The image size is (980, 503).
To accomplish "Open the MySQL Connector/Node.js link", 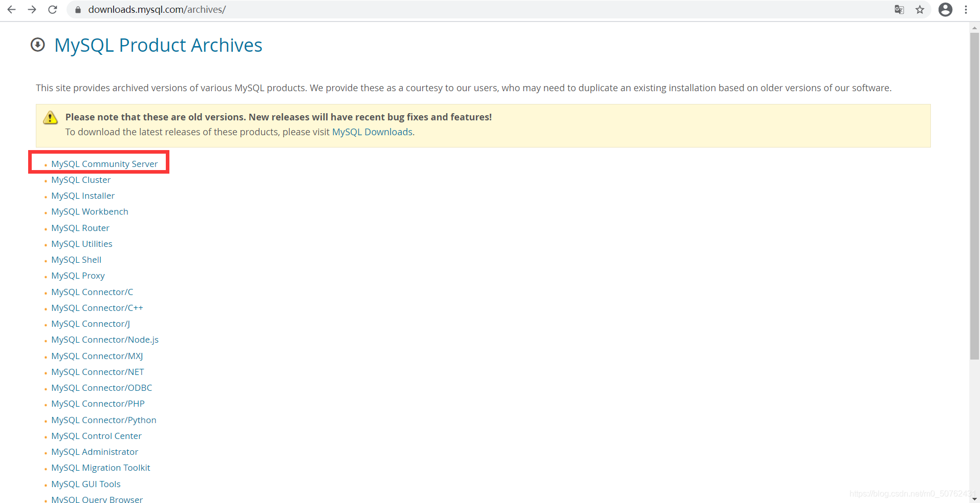I will [105, 340].
